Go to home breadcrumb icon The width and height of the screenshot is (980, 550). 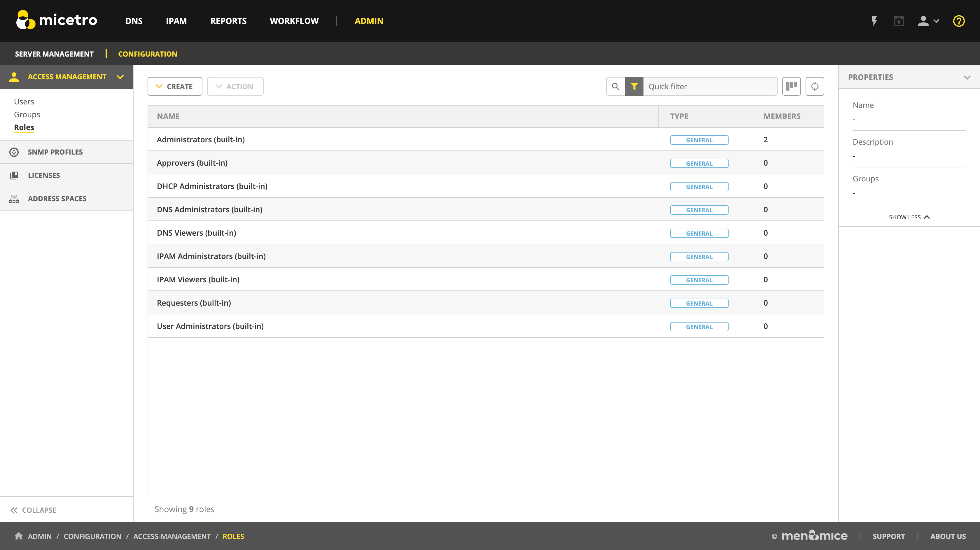(x=18, y=536)
